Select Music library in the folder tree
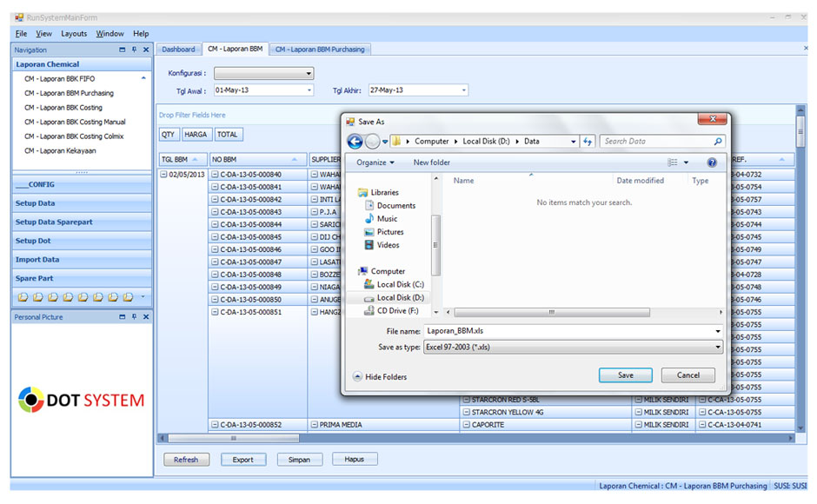The image size is (817, 504). tap(387, 219)
